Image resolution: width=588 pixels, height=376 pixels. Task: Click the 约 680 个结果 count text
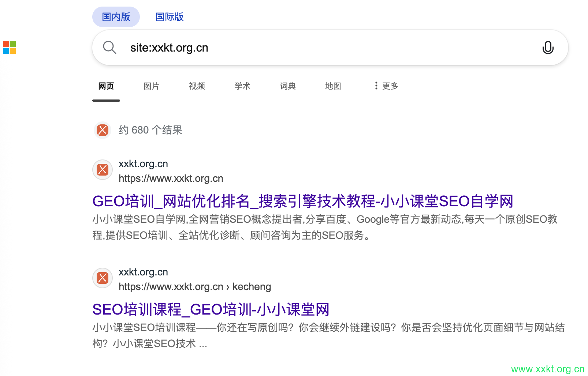point(150,130)
